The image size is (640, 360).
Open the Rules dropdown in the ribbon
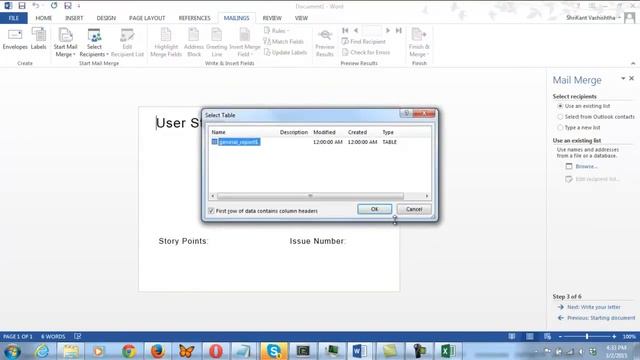point(276,31)
